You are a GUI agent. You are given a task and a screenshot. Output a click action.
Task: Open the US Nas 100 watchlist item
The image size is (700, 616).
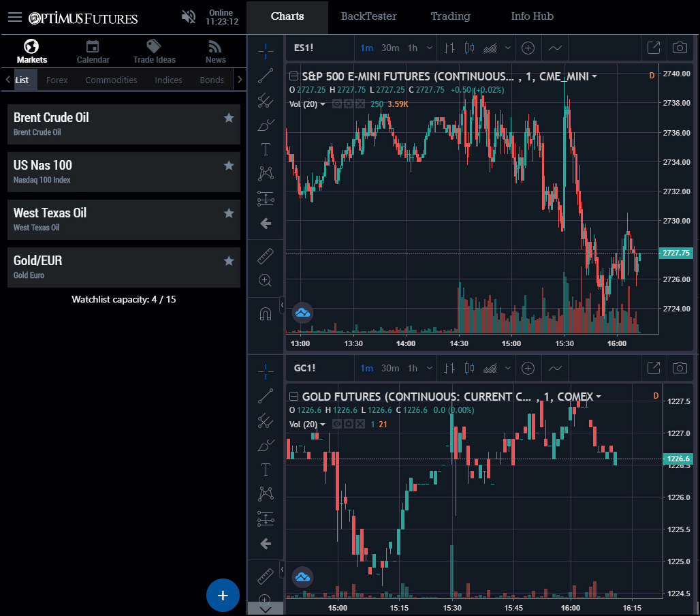[124, 172]
